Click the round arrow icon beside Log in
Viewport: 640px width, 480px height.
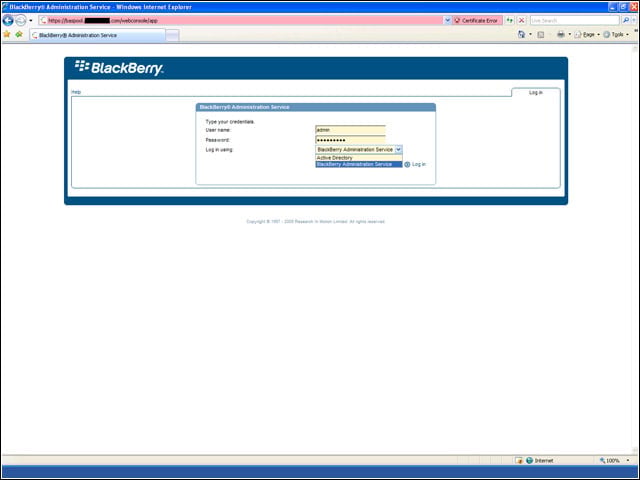point(407,164)
